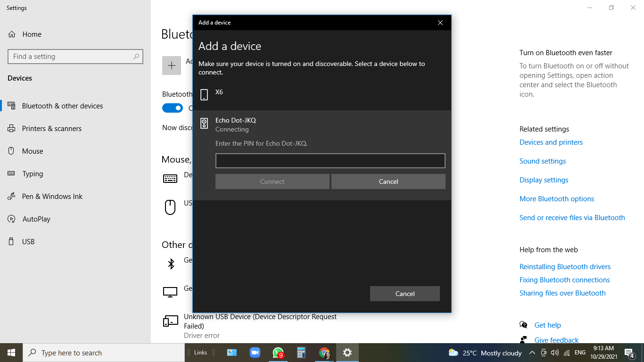This screenshot has height=362, width=644.
Task: Click the X6 phone device icon
Action: [204, 95]
